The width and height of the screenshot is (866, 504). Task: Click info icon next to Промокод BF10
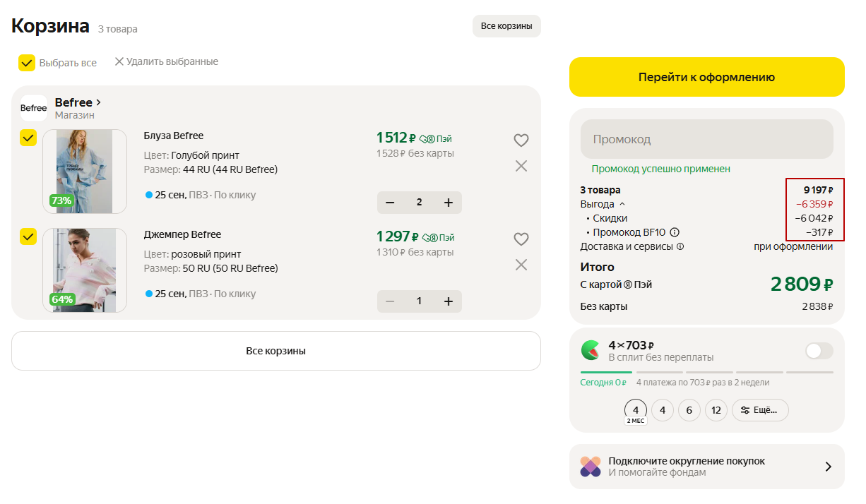tap(675, 232)
